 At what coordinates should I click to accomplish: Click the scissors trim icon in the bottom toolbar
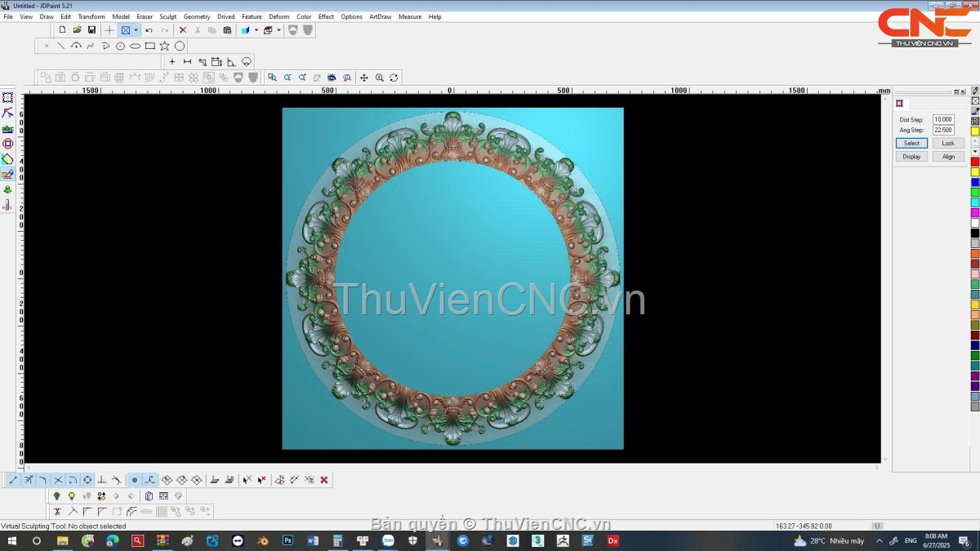pos(57,512)
